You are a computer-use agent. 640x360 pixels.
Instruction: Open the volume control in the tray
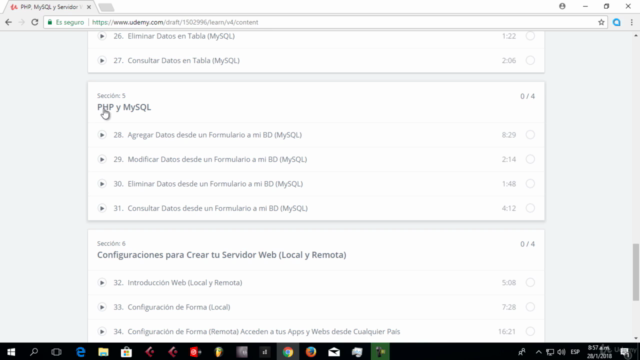point(562,352)
